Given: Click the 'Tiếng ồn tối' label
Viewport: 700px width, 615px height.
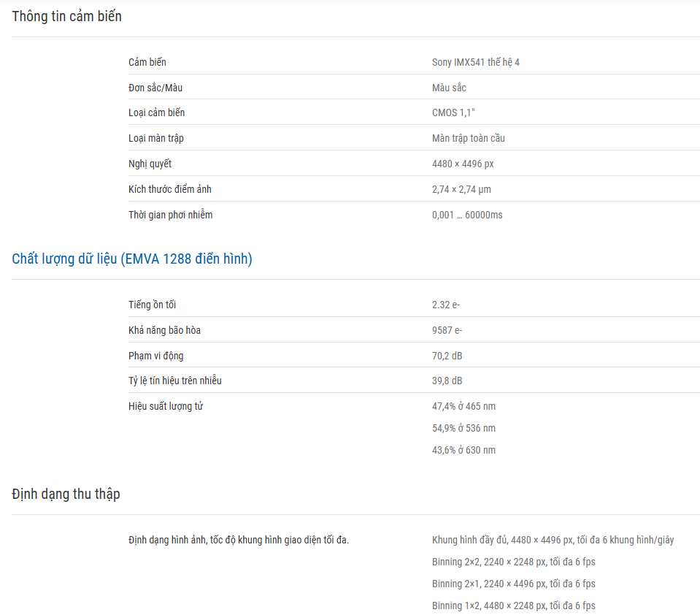Looking at the screenshot, I should click(x=153, y=305).
